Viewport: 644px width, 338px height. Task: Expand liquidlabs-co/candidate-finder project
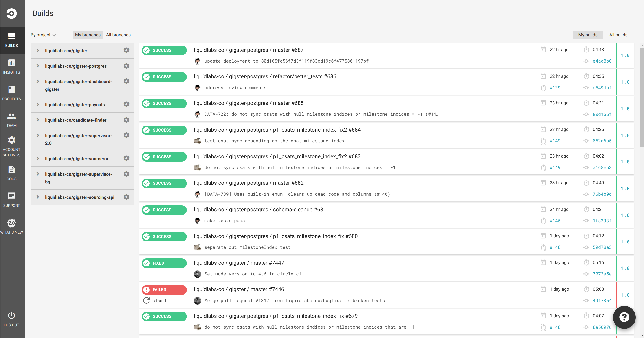pyautogui.click(x=38, y=120)
